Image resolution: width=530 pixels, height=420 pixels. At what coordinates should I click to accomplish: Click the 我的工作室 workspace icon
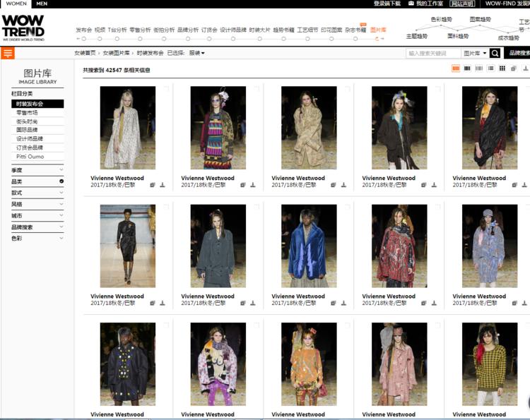(x=411, y=4)
